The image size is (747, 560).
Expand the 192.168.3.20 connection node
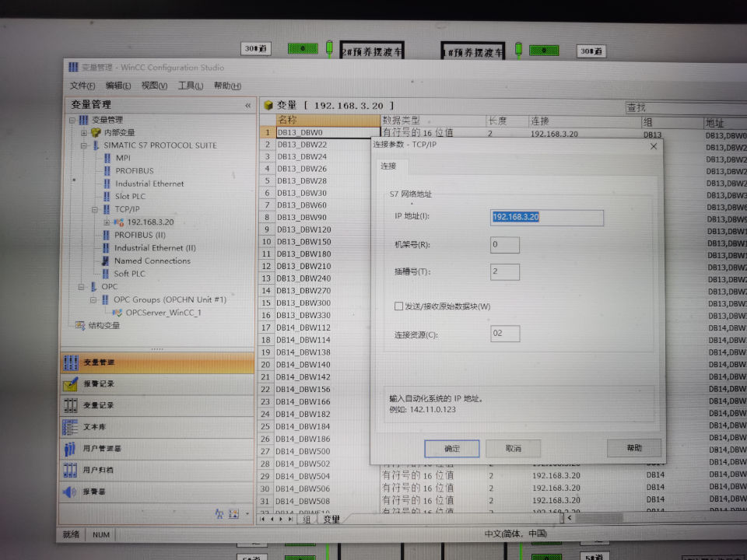coord(107,222)
